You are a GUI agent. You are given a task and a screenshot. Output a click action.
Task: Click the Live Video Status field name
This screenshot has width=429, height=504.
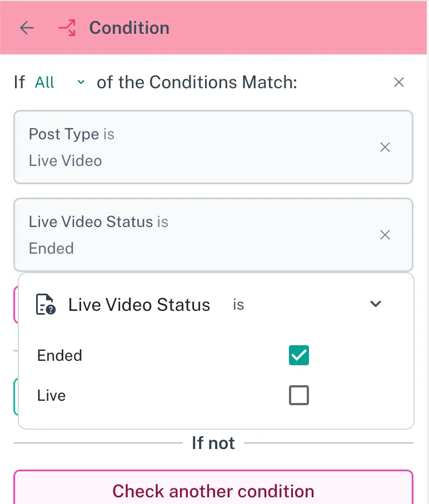point(139,305)
